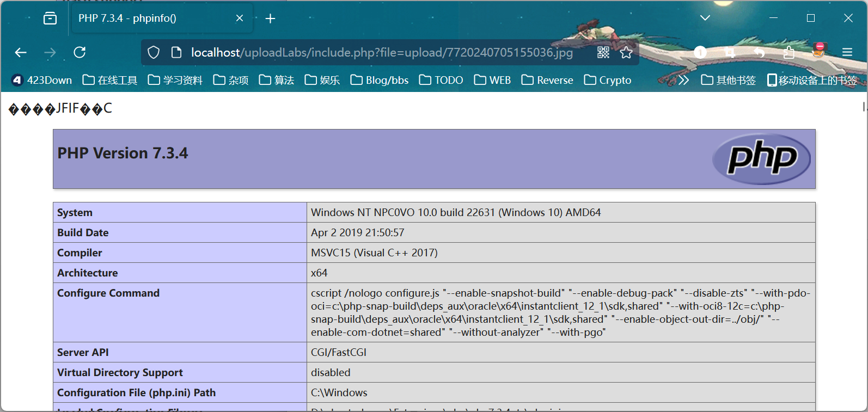This screenshot has height=412, width=868.
Task: Show more bookmarks via the double chevron
Action: 683,80
